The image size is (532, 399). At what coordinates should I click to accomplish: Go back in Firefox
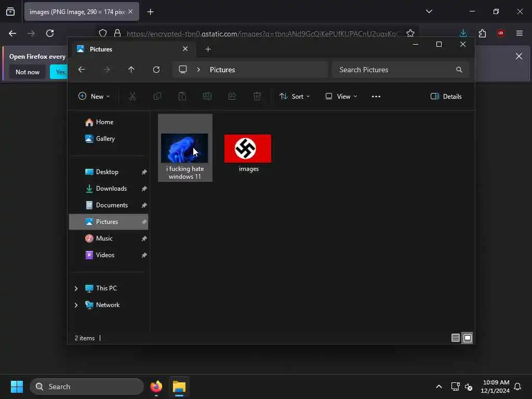pos(12,33)
